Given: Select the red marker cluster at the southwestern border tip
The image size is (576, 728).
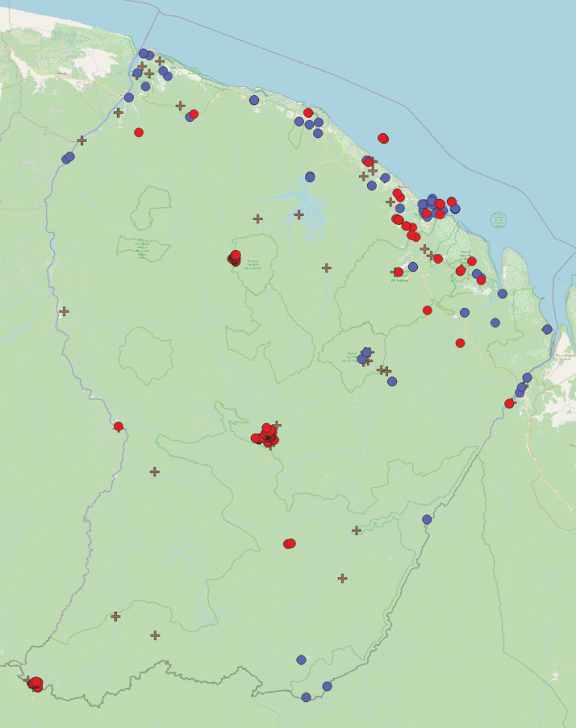Looking at the screenshot, I should 35,684.
